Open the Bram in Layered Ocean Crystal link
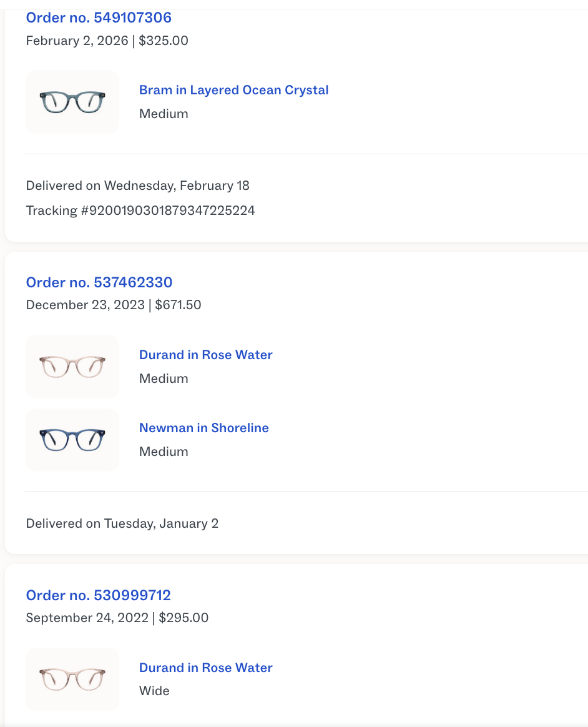 coord(233,90)
